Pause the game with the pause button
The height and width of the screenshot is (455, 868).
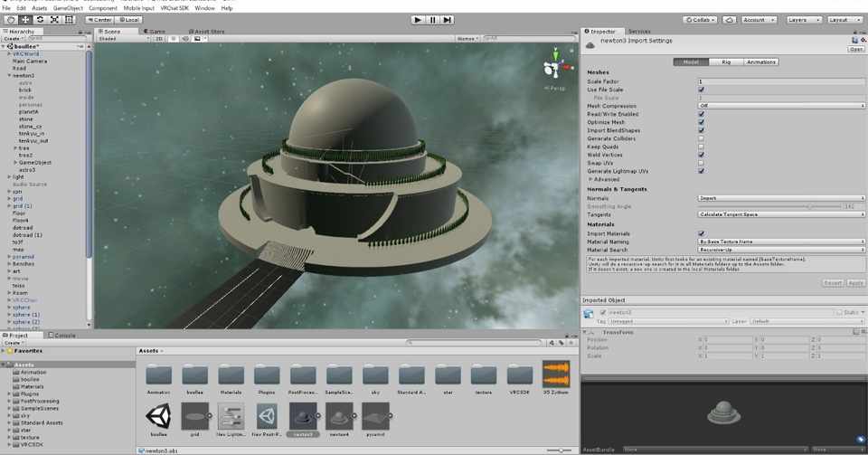tap(432, 19)
